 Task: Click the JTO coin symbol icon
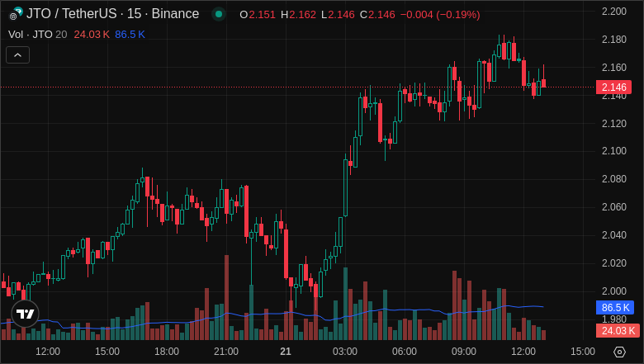(16, 13)
